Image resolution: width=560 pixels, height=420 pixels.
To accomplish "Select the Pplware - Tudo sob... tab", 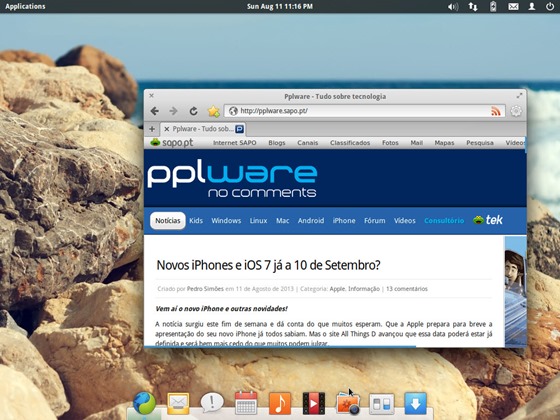I will pos(203,129).
